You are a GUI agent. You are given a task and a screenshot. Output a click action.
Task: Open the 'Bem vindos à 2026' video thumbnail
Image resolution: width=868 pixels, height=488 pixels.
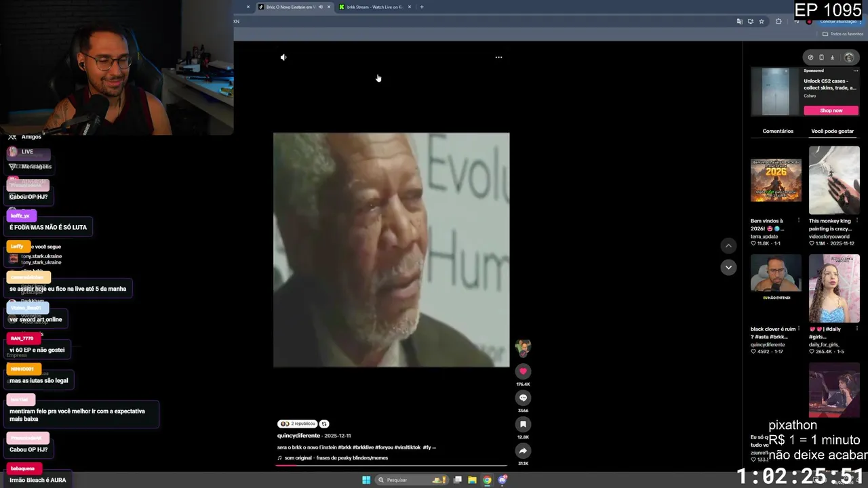pyautogui.click(x=776, y=180)
